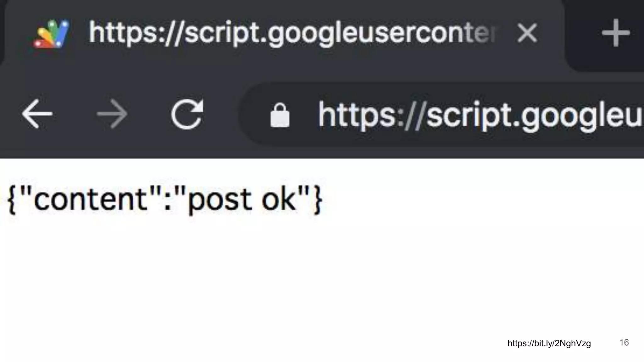Click slide page number 16
This screenshot has height=362, width=644.
(x=624, y=343)
